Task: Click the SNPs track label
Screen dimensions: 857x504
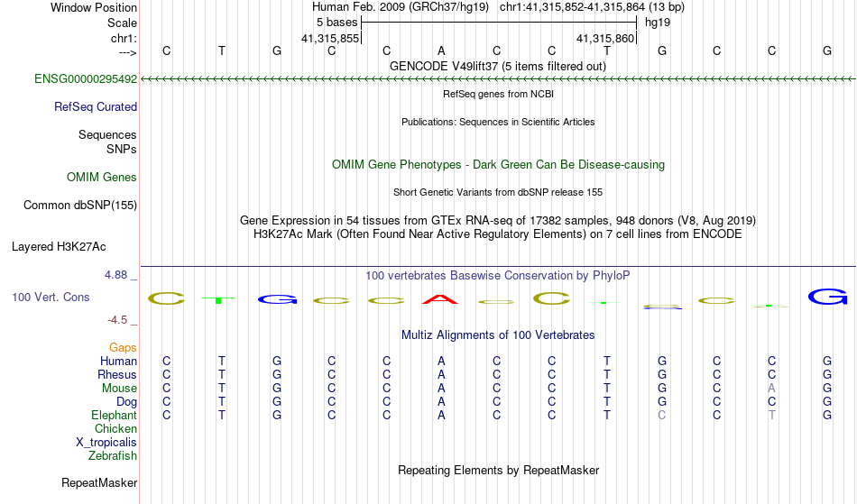Action: [122, 149]
